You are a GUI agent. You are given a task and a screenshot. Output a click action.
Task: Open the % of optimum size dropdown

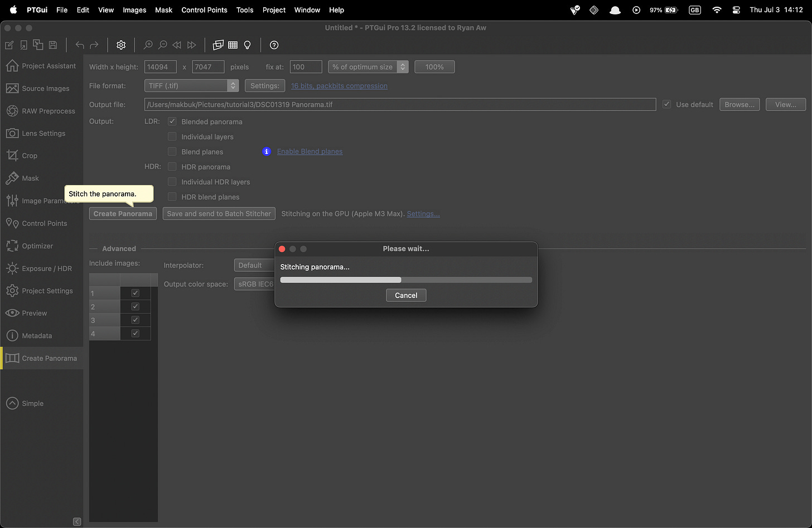coord(368,67)
